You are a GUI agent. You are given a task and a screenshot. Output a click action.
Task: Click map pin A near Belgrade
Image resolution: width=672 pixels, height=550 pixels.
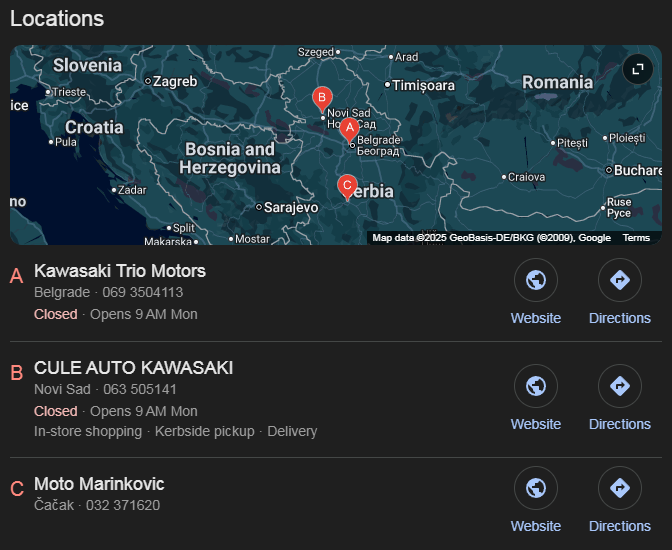[x=349, y=129]
